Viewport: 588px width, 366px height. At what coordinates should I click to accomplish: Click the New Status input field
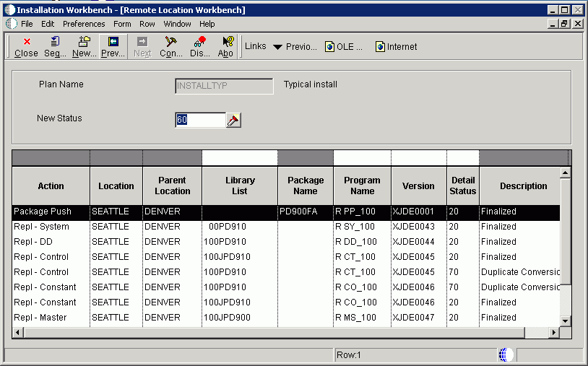coord(200,121)
